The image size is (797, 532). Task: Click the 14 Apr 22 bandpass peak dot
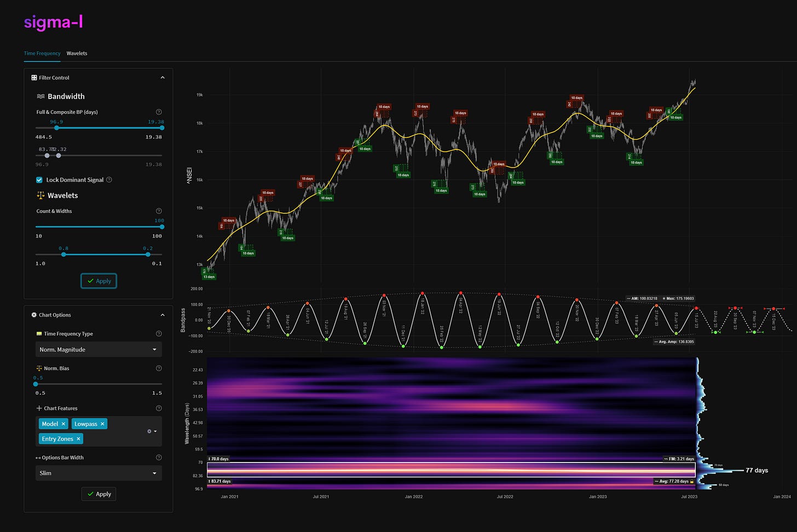pyautogui.click(x=461, y=293)
